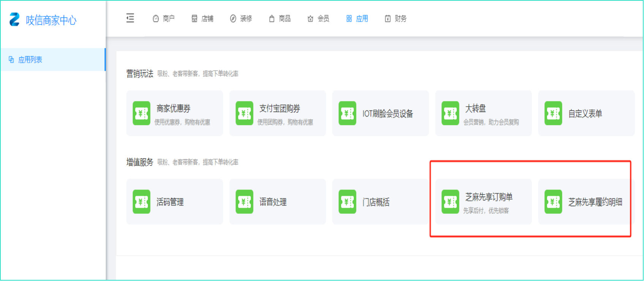Click the 活码管理 green icon
The height and width of the screenshot is (281, 644).
141,202
